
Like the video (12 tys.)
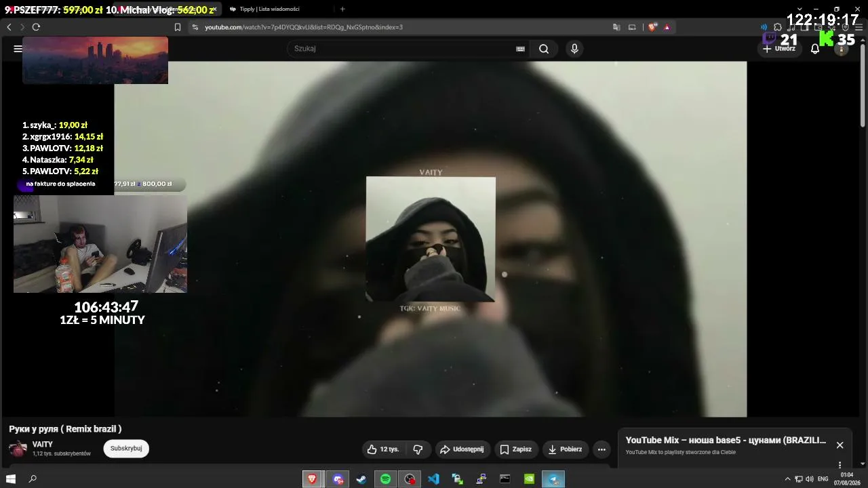coord(383,449)
